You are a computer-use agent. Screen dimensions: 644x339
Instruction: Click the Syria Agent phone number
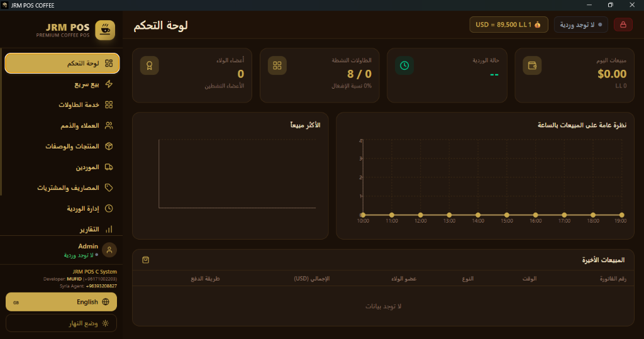[x=101, y=286]
